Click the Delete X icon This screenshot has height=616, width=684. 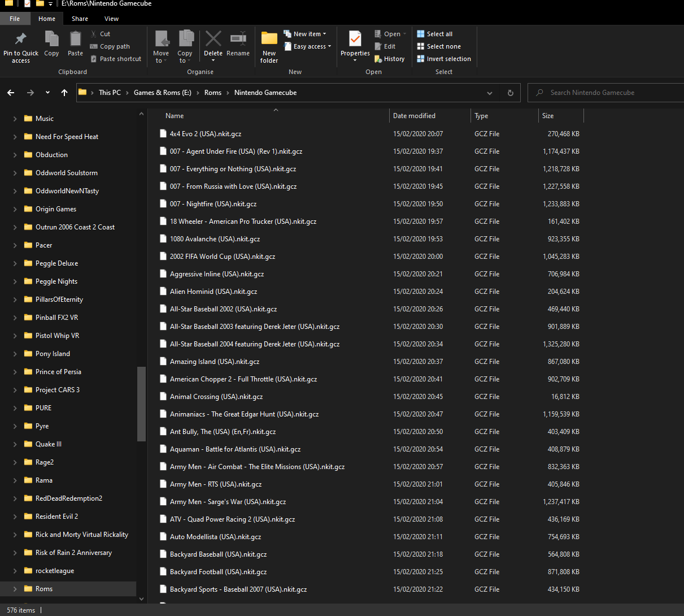click(x=213, y=38)
